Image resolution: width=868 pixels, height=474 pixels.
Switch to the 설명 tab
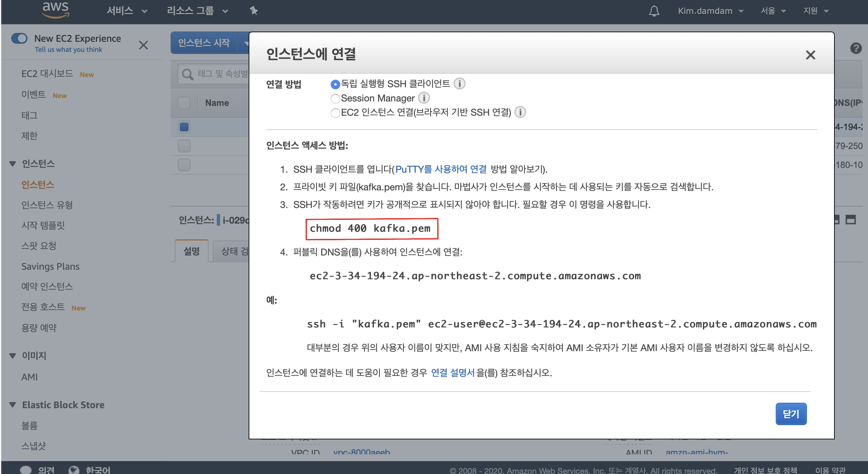tap(191, 251)
